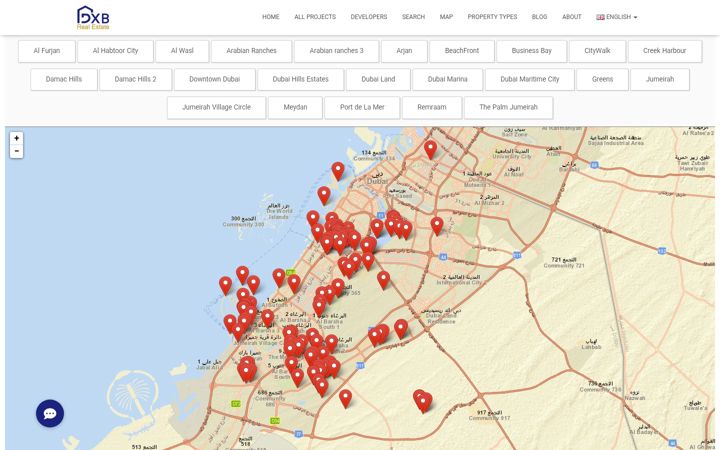
Task: Open Developers menu item
Action: (369, 17)
